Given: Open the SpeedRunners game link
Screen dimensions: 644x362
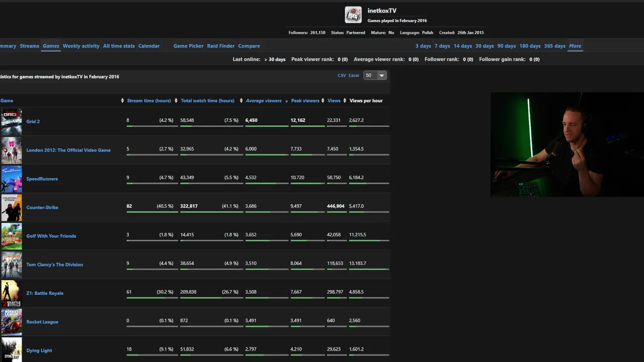Looking at the screenshot, I should click(42, 179).
